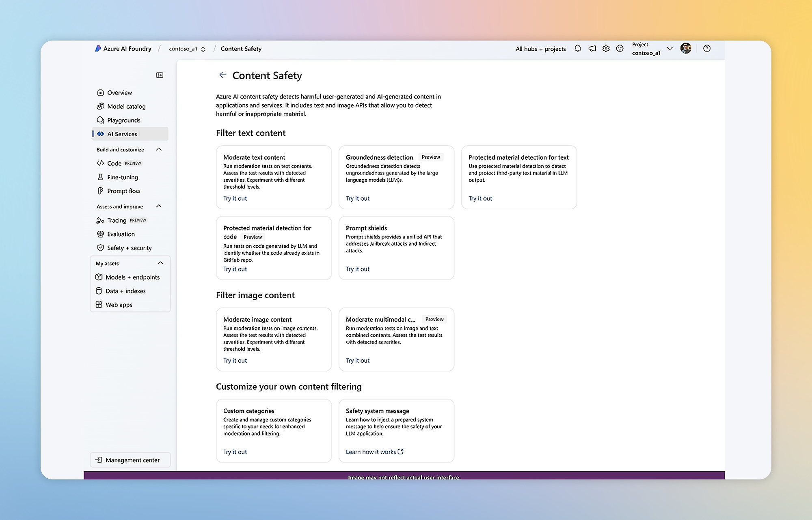Open Safety + security in the sidebar
This screenshot has height=520, width=812.
pos(129,248)
